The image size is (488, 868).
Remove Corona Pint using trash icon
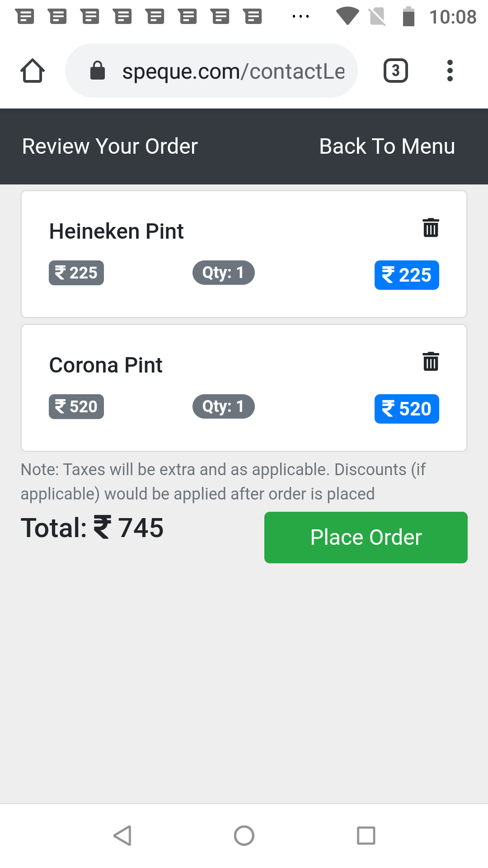click(431, 361)
